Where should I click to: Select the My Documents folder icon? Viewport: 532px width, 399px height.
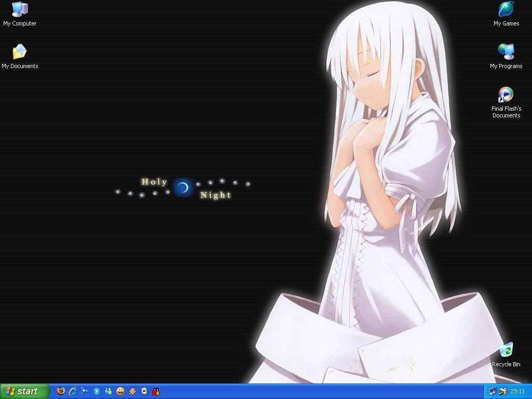[20, 52]
